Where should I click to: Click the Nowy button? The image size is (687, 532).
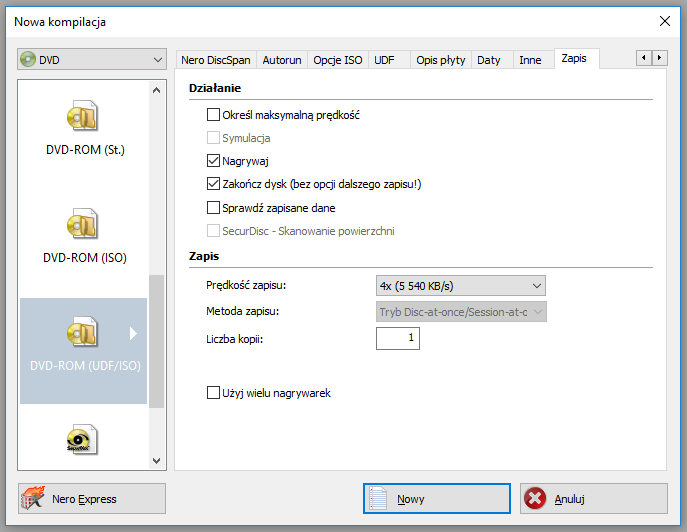click(x=437, y=499)
